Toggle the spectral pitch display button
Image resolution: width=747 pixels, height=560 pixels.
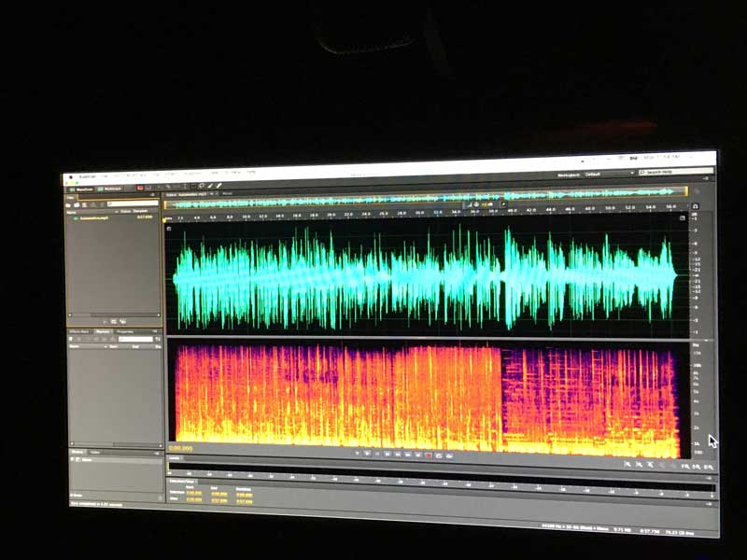pyautogui.click(x=148, y=189)
